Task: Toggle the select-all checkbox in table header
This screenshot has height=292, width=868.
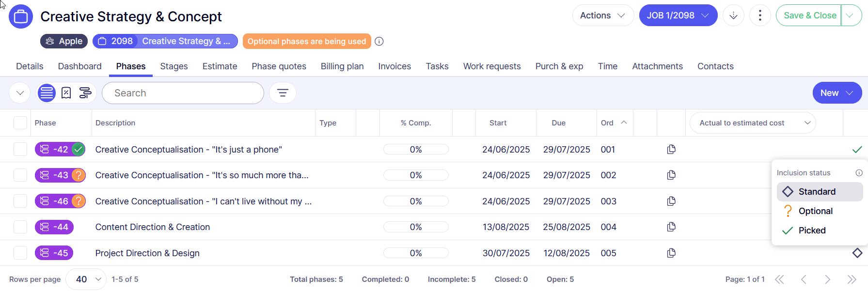Action: point(20,123)
